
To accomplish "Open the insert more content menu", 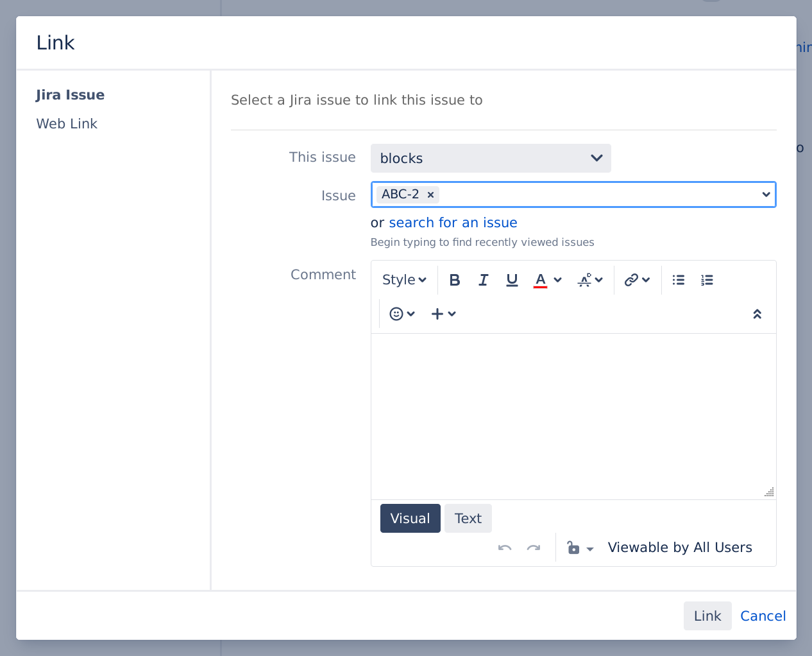I will tap(443, 314).
